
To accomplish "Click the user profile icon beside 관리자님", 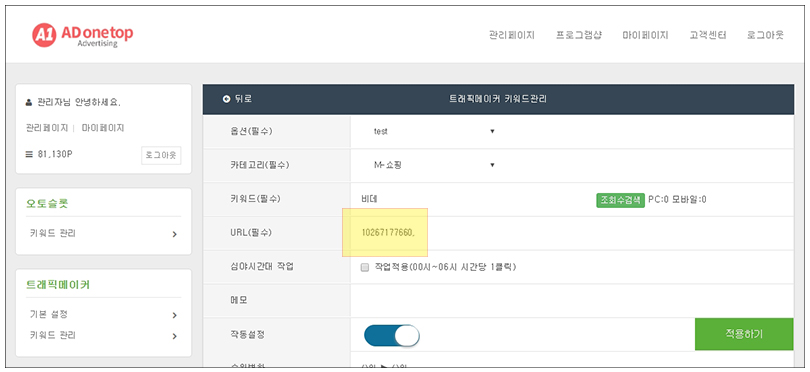I will pyautogui.click(x=29, y=103).
